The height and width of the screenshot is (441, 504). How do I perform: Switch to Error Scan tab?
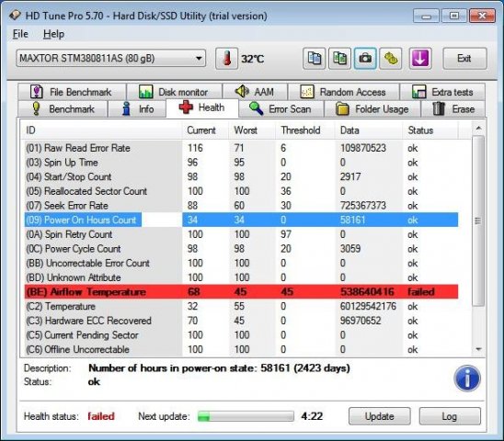pyautogui.click(x=281, y=109)
